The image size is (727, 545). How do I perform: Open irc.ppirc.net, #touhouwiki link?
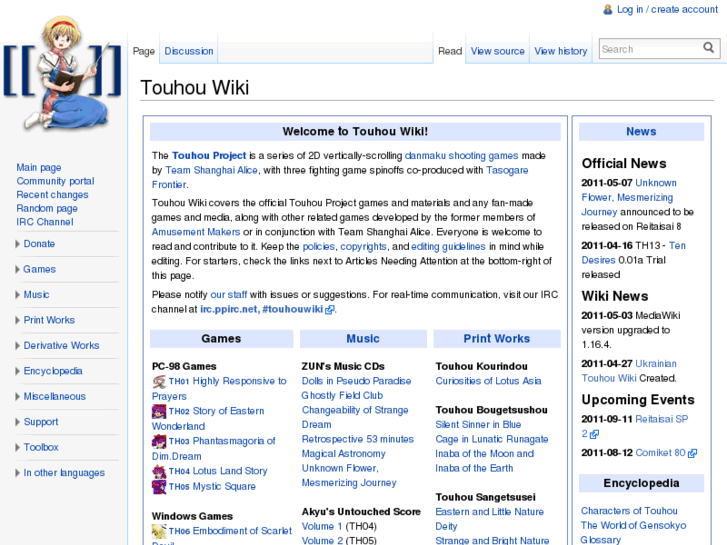pyautogui.click(x=261, y=309)
